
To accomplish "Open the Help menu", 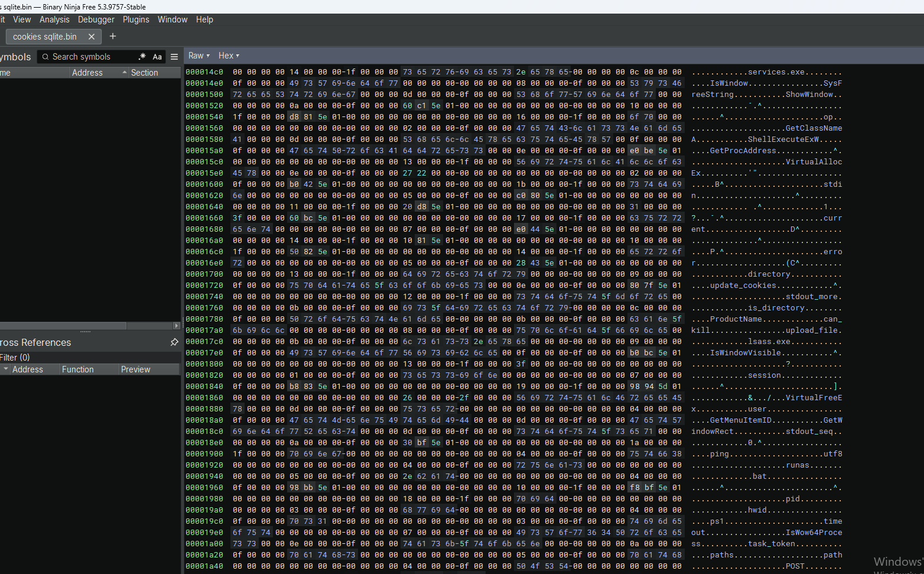I will 204,20.
